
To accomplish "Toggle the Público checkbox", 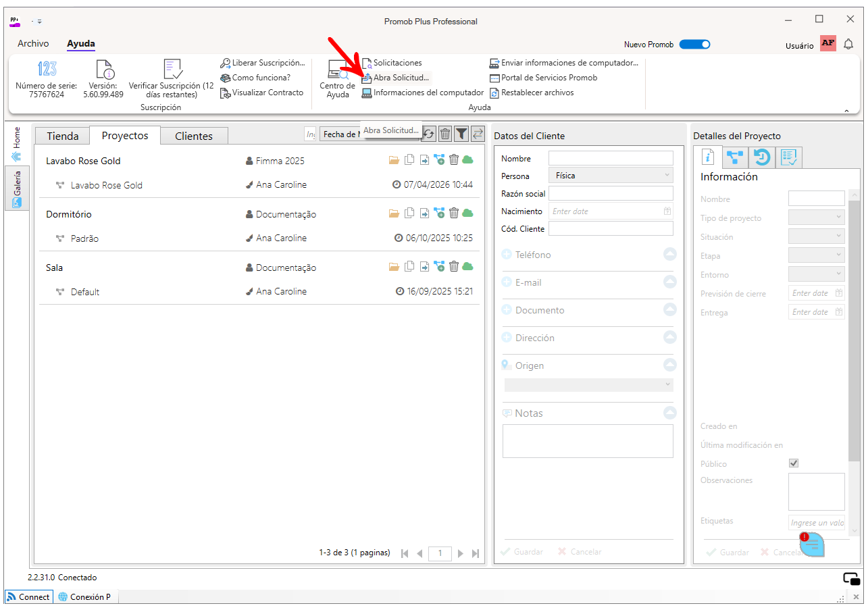I will (794, 463).
